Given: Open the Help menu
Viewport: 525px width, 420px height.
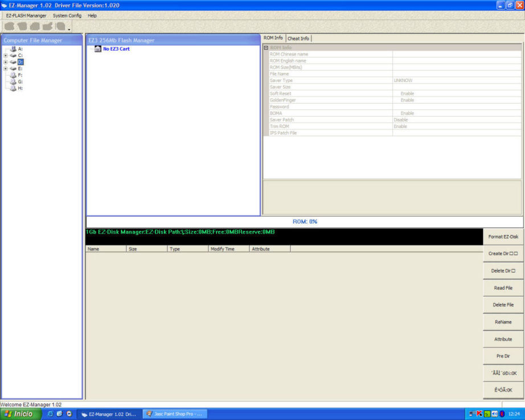Looking at the screenshot, I should point(92,16).
